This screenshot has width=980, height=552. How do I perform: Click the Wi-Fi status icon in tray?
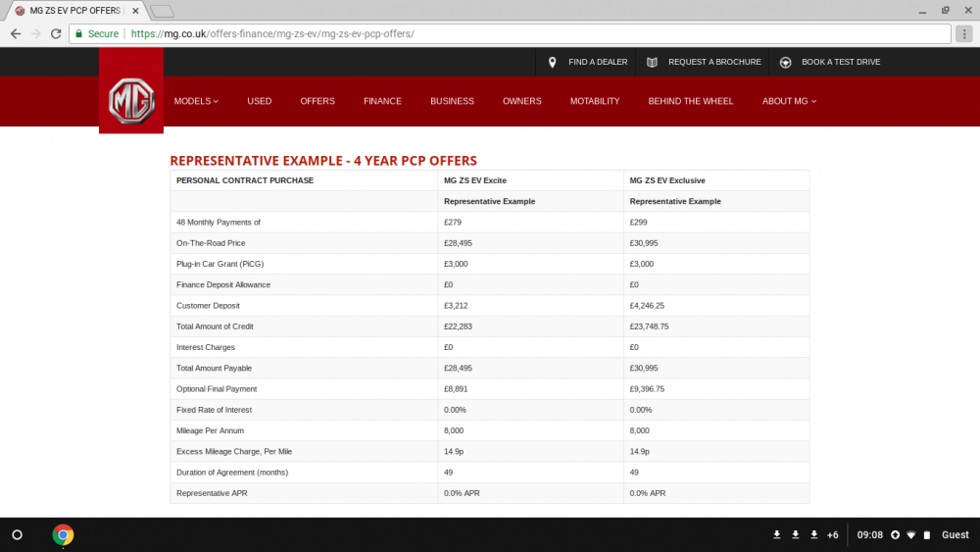[x=911, y=535]
